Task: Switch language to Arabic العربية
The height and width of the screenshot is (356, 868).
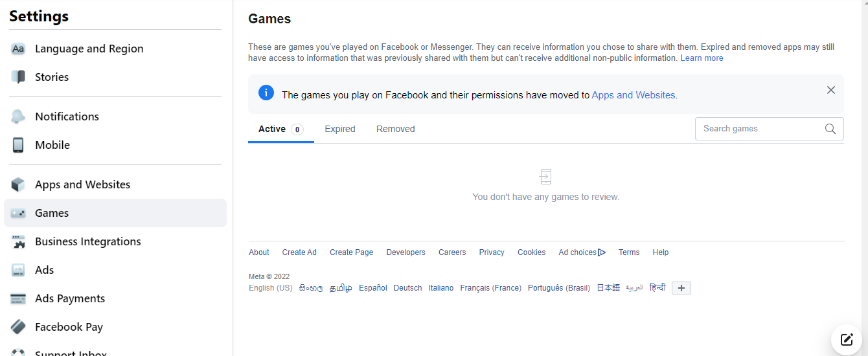Action: point(634,288)
